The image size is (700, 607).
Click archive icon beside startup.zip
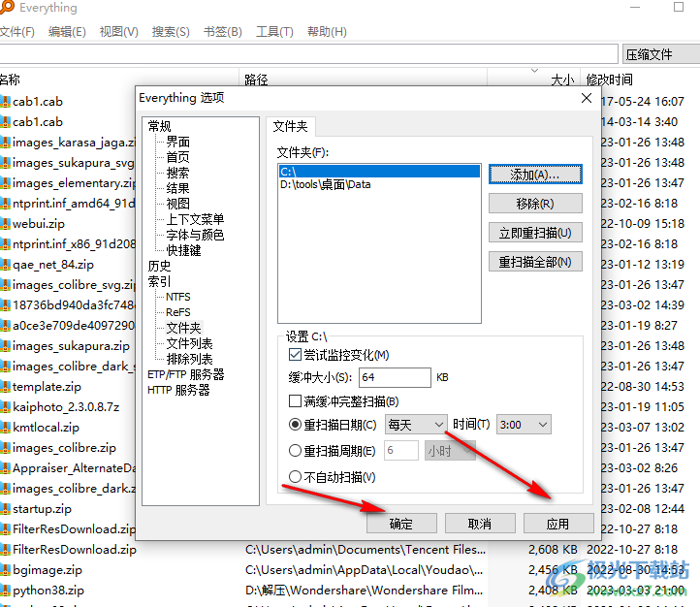coord(5,508)
